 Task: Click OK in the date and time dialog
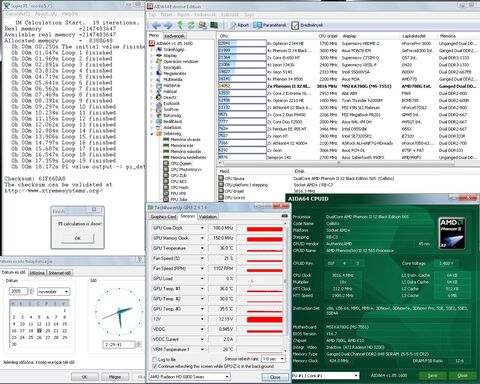pos(84,377)
